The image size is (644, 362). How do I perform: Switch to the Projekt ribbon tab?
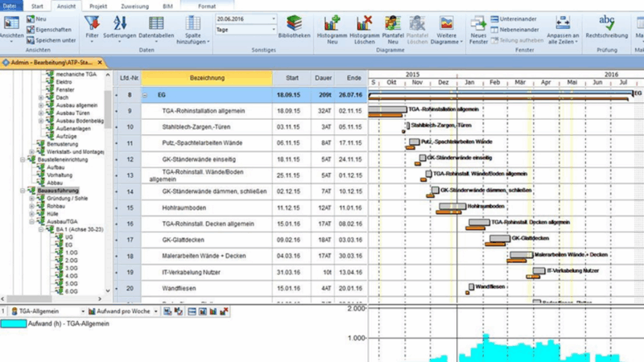coord(98,6)
